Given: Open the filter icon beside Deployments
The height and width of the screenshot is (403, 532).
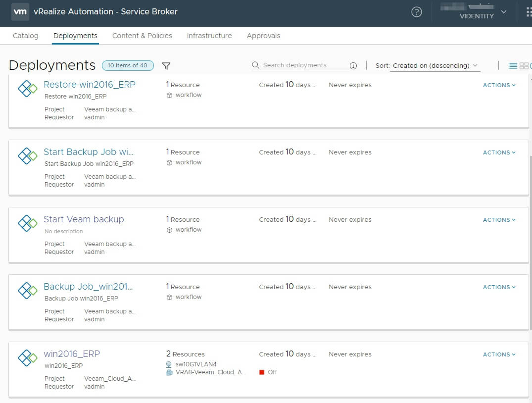Looking at the screenshot, I should point(166,65).
